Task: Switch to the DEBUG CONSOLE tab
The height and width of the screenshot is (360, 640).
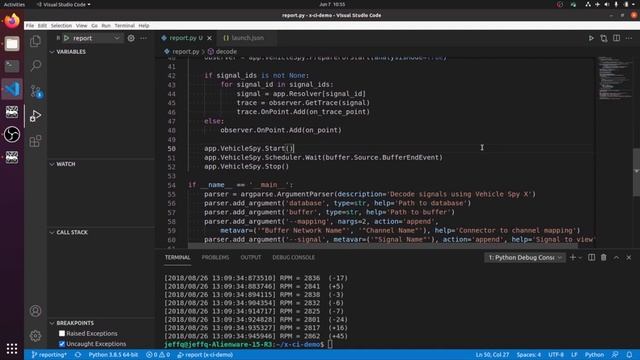Action: point(293,257)
